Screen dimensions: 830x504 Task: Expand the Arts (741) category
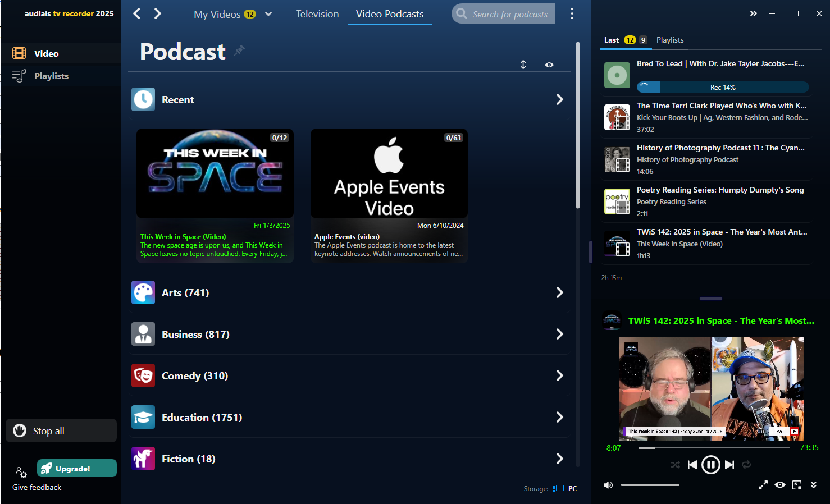click(x=559, y=292)
